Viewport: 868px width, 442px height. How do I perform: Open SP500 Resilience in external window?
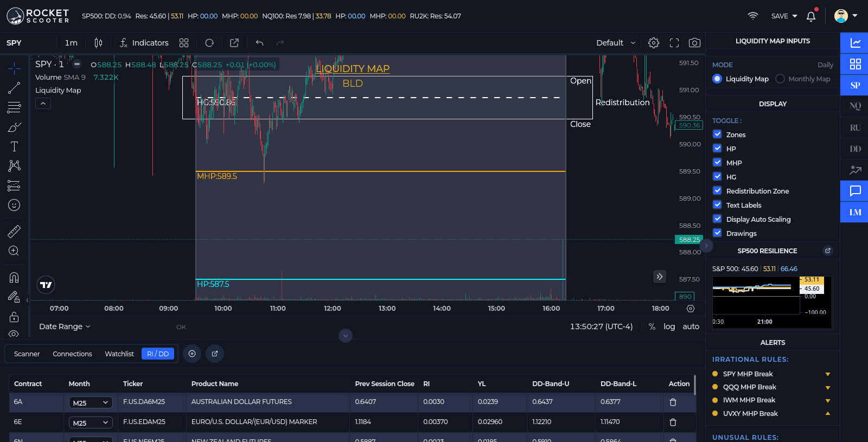pyautogui.click(x=827, y=251)
